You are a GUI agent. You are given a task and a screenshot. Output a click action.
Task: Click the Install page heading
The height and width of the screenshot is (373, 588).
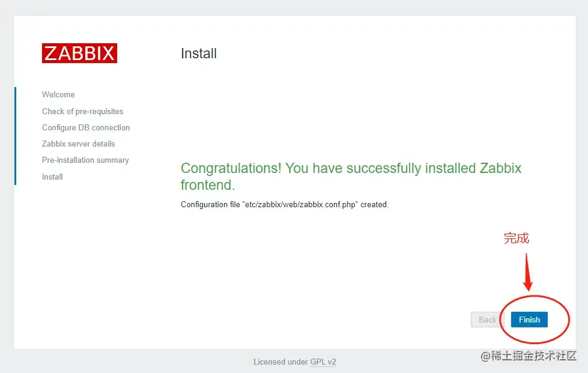point(199,53)
